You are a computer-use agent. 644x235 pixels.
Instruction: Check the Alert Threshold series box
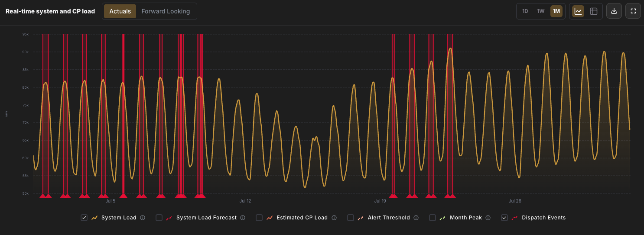coord(351,218)
